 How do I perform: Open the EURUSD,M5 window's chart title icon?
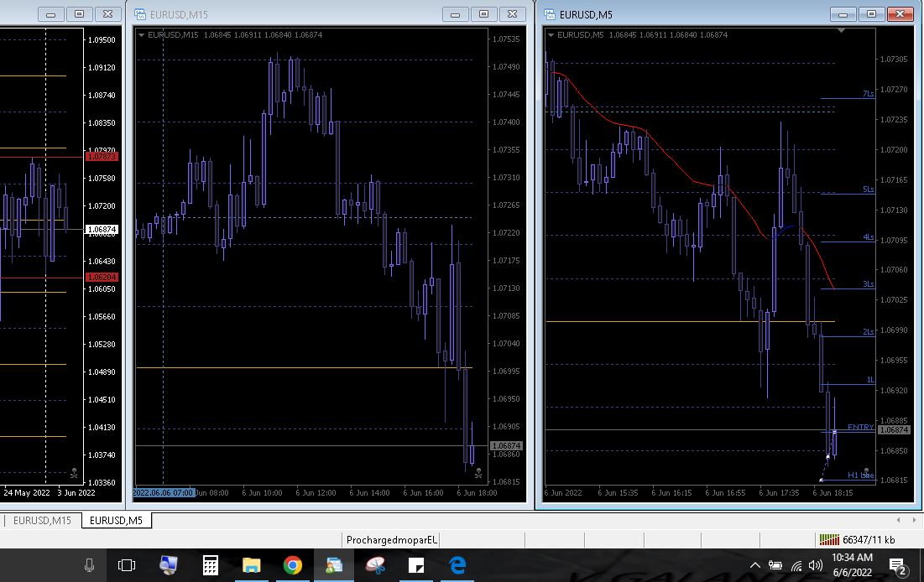(549, 14)
